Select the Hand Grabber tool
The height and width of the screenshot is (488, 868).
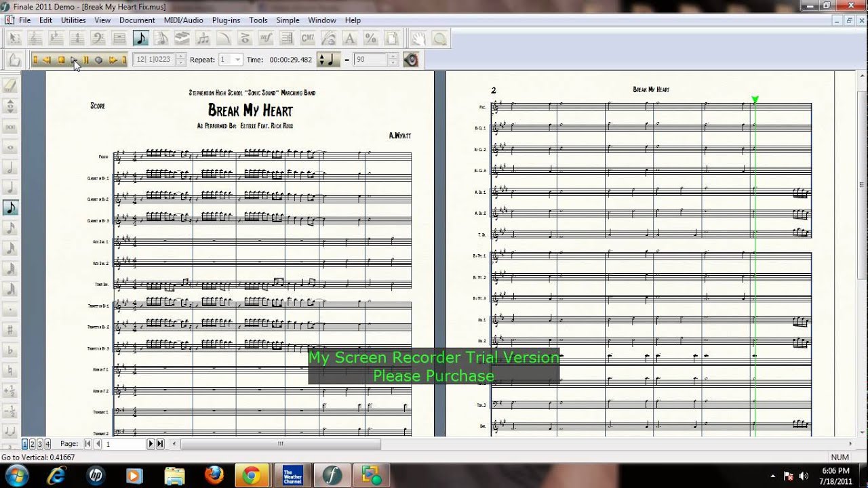click(x=419, y=38)
